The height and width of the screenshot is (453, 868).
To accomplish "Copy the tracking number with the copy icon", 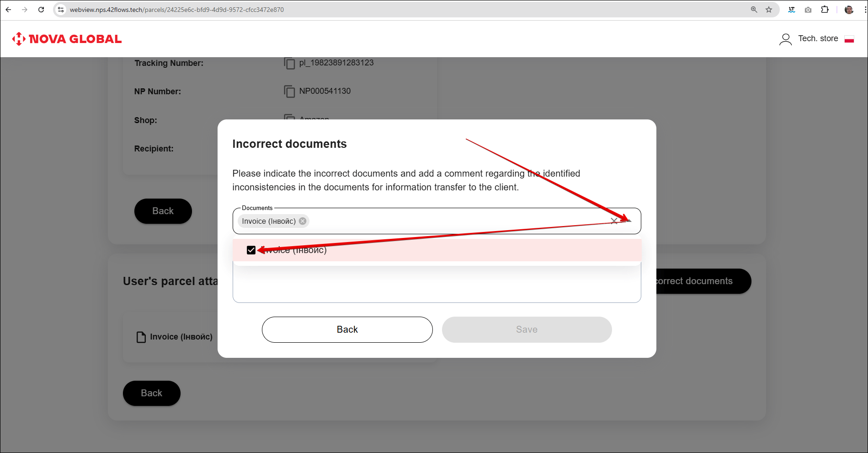I will [x=289, y=63].
